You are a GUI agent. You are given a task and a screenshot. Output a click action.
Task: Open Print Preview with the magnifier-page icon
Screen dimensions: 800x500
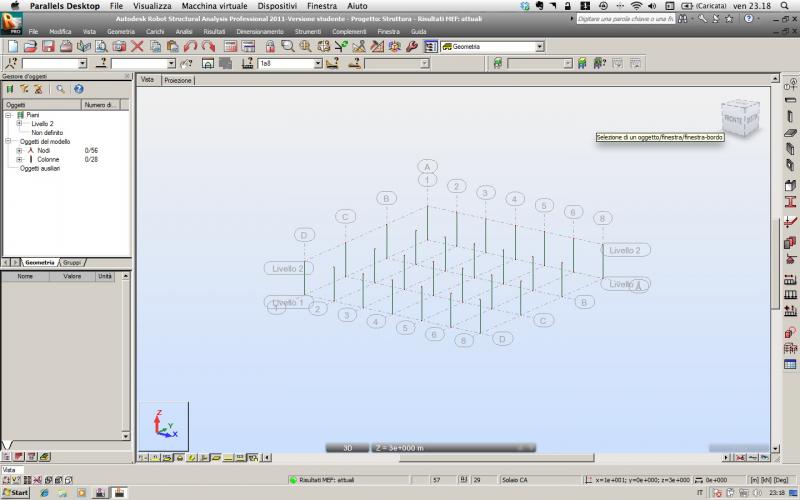tap(102, 46)
